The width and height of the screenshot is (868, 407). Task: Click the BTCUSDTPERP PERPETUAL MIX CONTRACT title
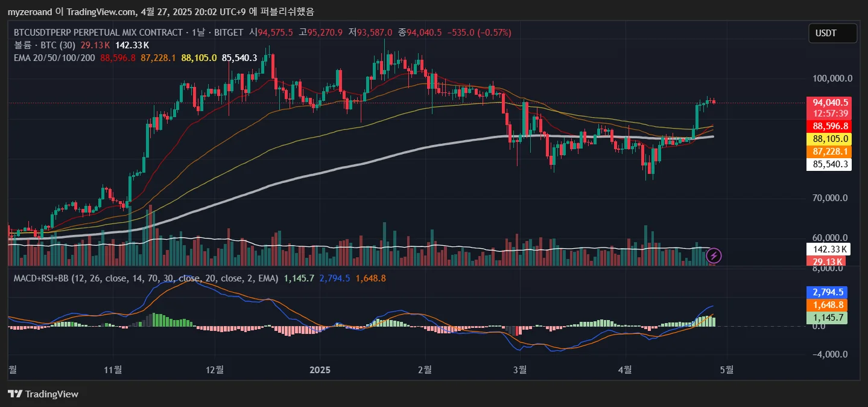pos(98,32)
